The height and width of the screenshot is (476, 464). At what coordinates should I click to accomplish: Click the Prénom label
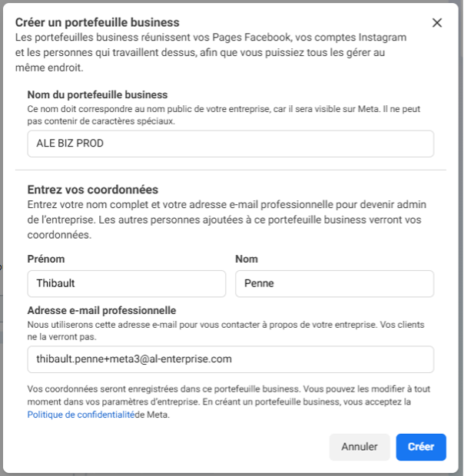click(46, 259)
